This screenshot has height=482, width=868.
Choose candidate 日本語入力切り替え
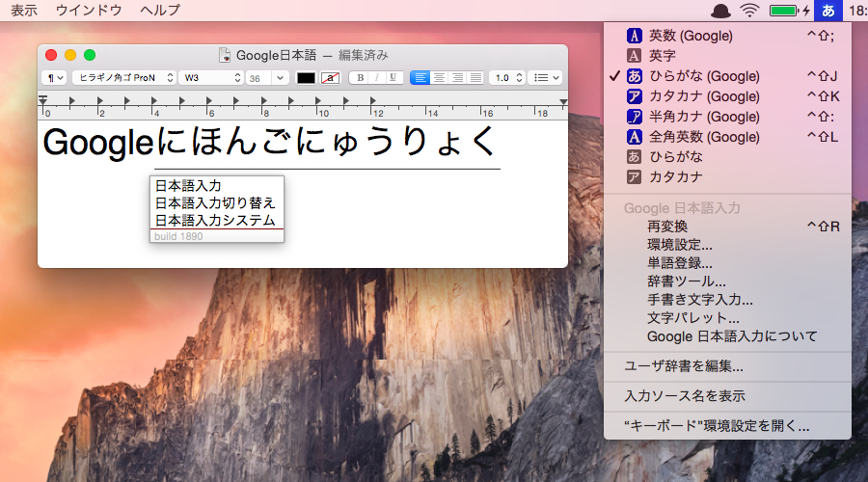(x=216, y=203)
